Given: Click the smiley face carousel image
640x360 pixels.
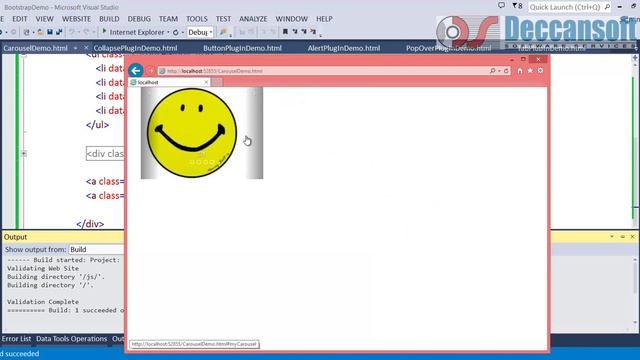Looking at the screenshot, I should pos(192,133).
